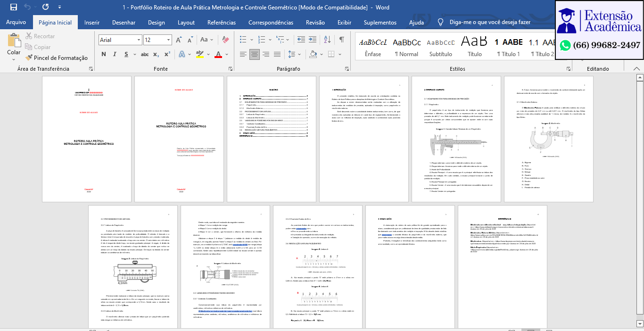Screen dimensions: 644x331
Task: Apply the Ênfase style
Action: point(373,47)
